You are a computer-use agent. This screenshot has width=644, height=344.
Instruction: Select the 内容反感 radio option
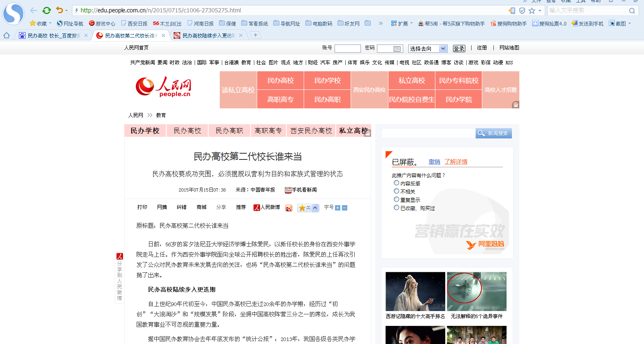pos(396,183)
